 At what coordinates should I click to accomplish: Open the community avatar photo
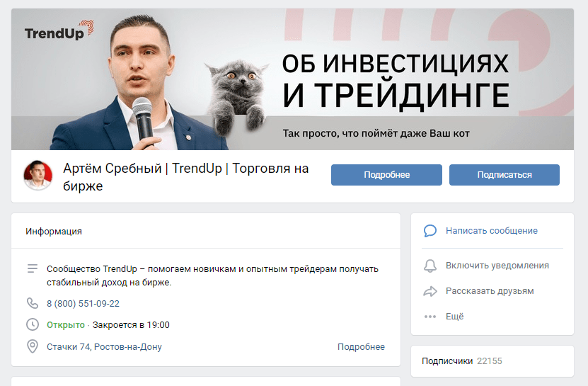tap(38, 175)
